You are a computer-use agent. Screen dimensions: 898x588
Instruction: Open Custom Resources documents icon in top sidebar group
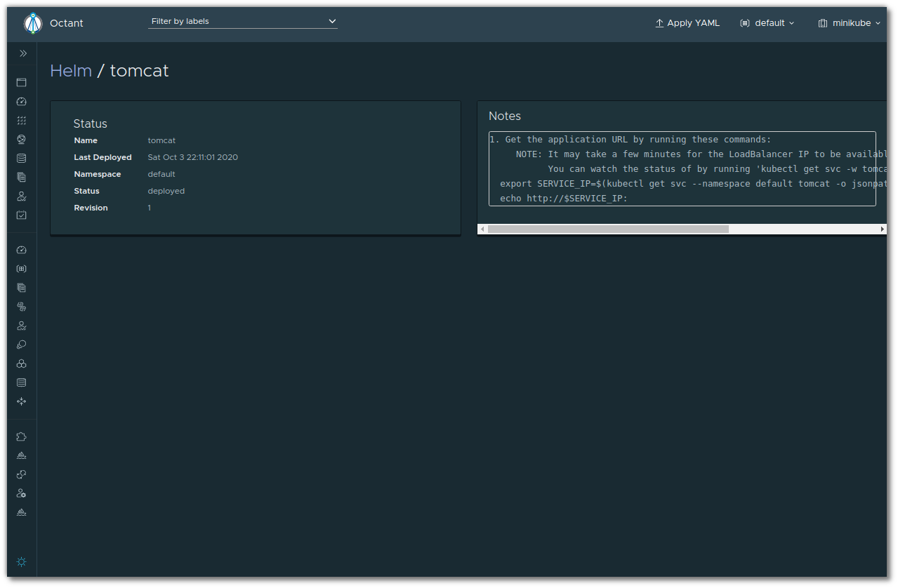point(22,178)
